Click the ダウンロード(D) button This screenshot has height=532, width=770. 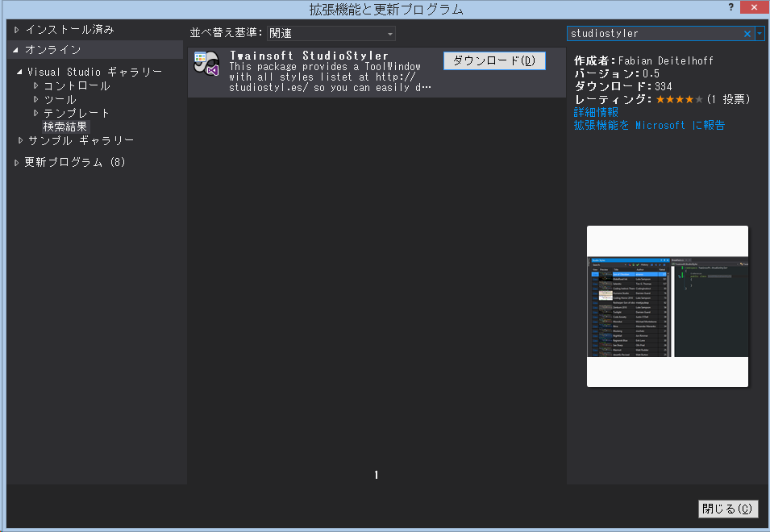coord(494,60)
